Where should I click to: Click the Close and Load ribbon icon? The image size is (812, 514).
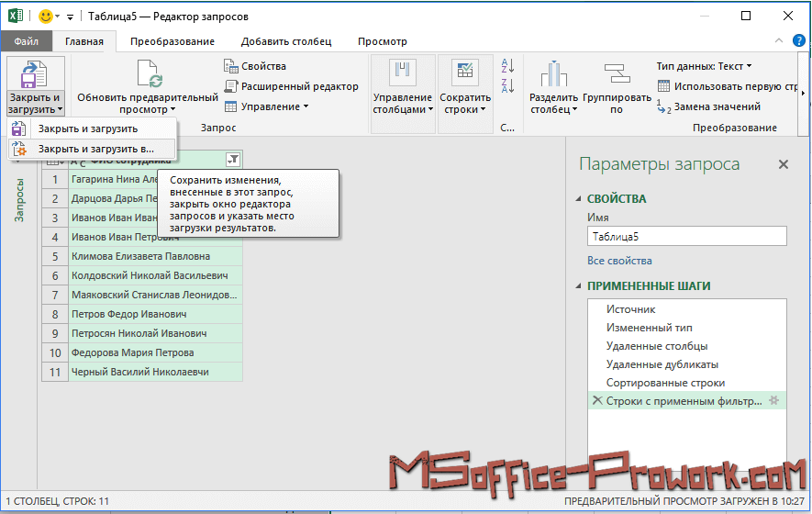(34, 75)
